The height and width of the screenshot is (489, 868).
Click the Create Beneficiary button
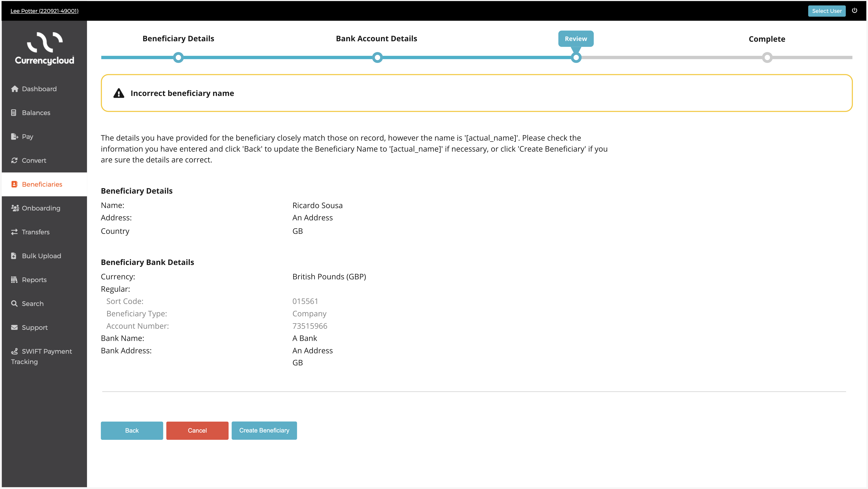pos(264,430)
